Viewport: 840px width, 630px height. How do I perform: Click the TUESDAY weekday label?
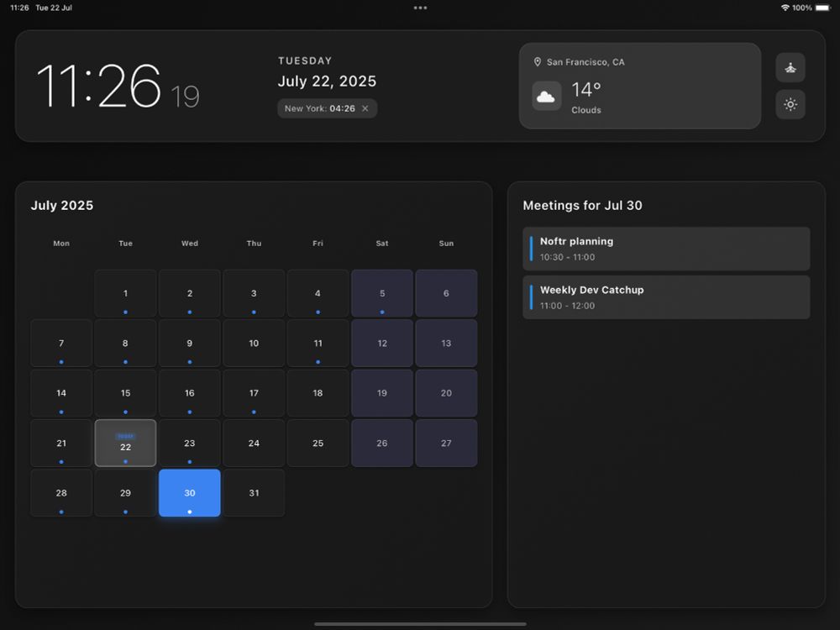305,61
